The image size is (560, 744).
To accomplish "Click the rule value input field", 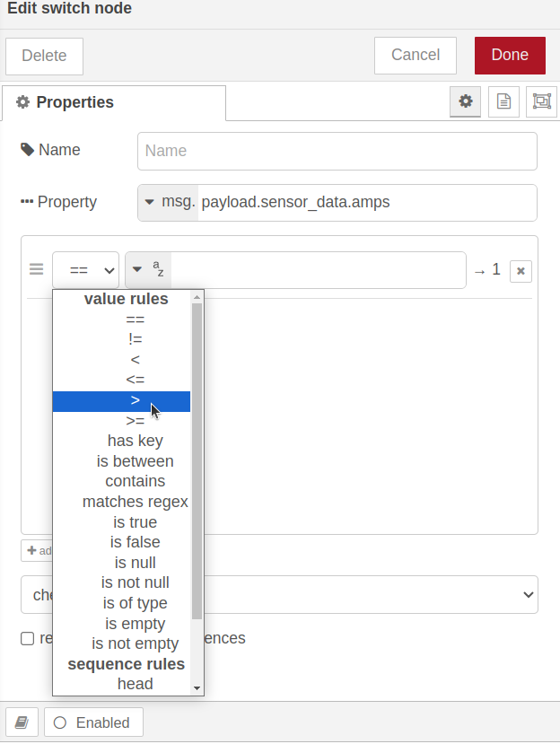I will (318, 270).
